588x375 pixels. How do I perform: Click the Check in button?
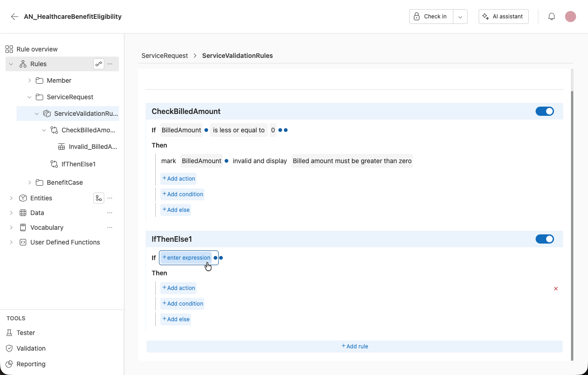(431, 17)
